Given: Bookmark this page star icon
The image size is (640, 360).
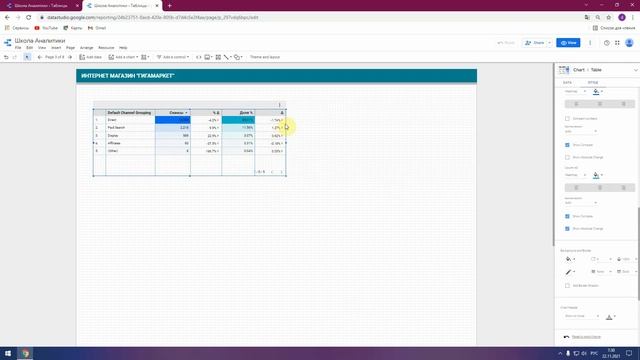Looking at the screenshot, I should click(609, 18).
